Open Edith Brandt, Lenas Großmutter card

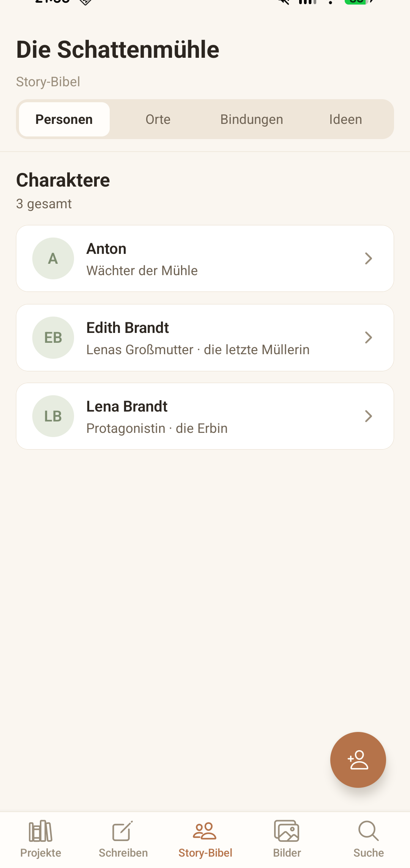[x=205, y=337]
